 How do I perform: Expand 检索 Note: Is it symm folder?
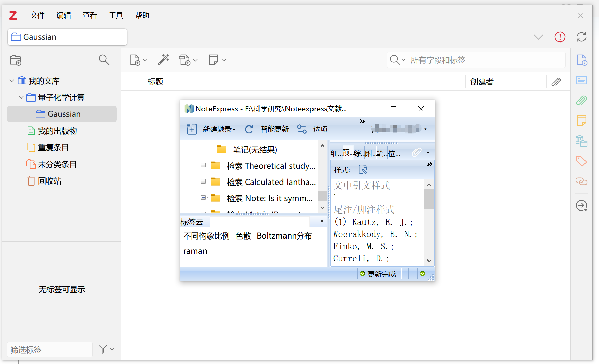click(203, 197)
